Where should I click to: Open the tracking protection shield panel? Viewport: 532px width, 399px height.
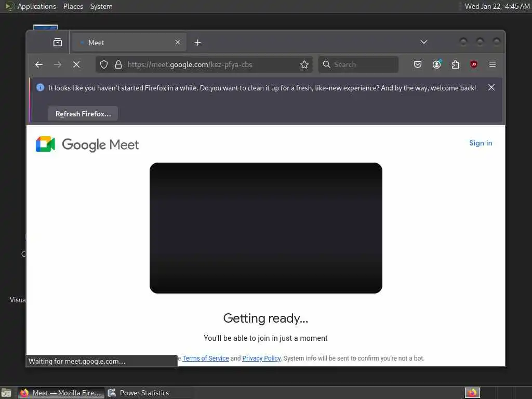tap(104, 64)
